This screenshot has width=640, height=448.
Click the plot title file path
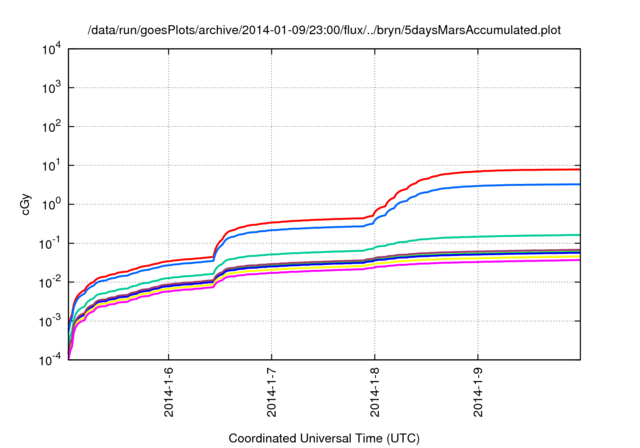324,30
